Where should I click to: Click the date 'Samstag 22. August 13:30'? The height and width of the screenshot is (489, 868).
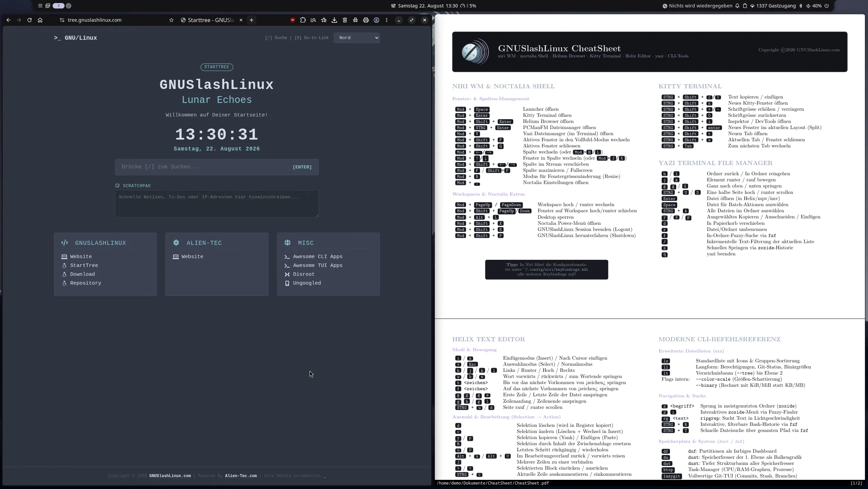point(428,6)
